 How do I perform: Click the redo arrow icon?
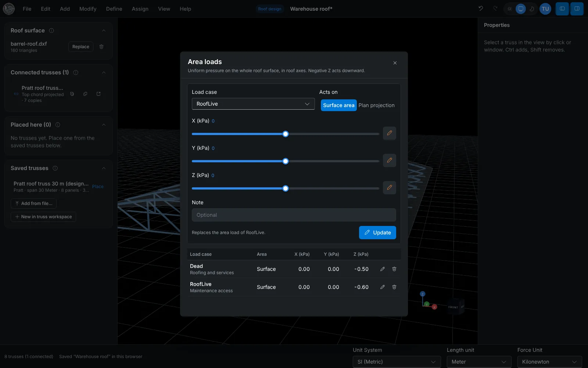(495, 8)
